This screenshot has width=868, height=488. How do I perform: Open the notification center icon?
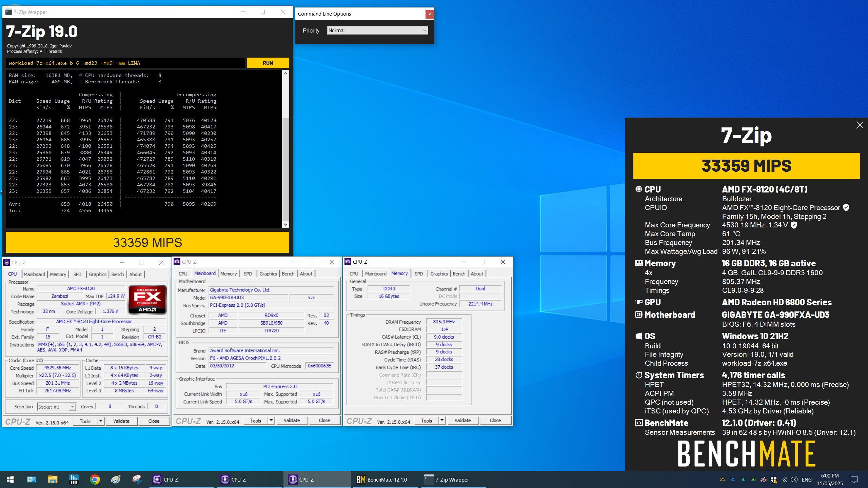coord(854,480)
